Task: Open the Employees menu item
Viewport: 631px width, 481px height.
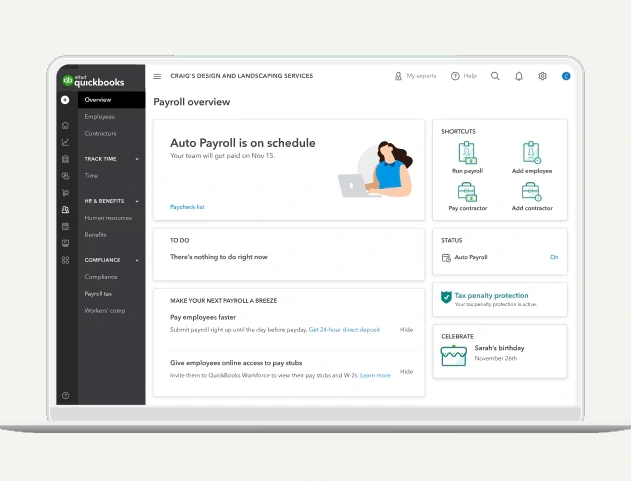Action: pos(99,117)
